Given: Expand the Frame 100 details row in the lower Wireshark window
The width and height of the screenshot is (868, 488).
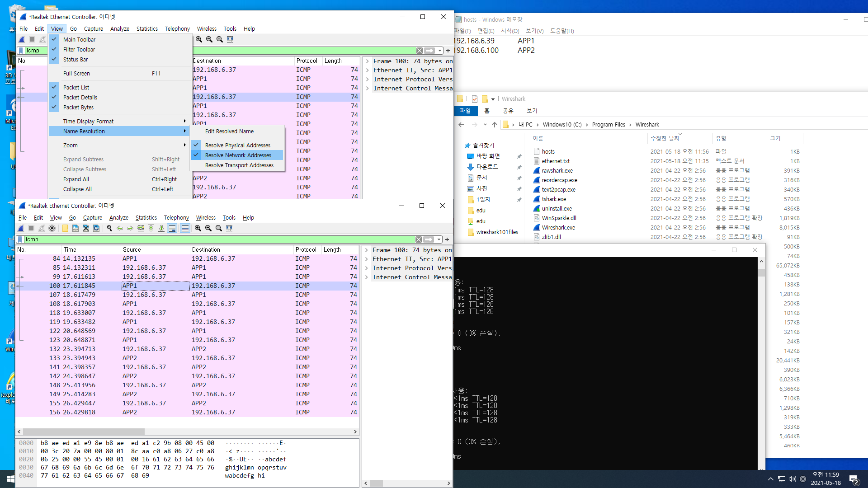Looking at the screenshot, I should pyautogui.click(x=367, y=250).
